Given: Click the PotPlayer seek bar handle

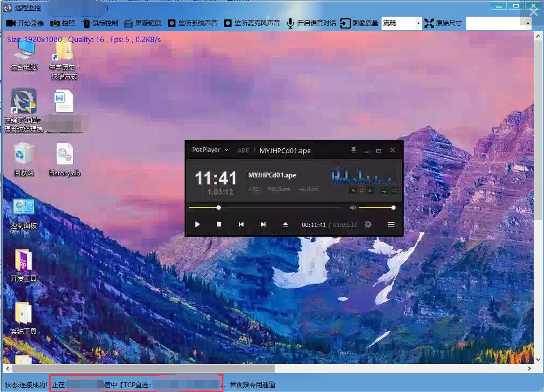Looking at the screenshot, I should click(219, 208).
